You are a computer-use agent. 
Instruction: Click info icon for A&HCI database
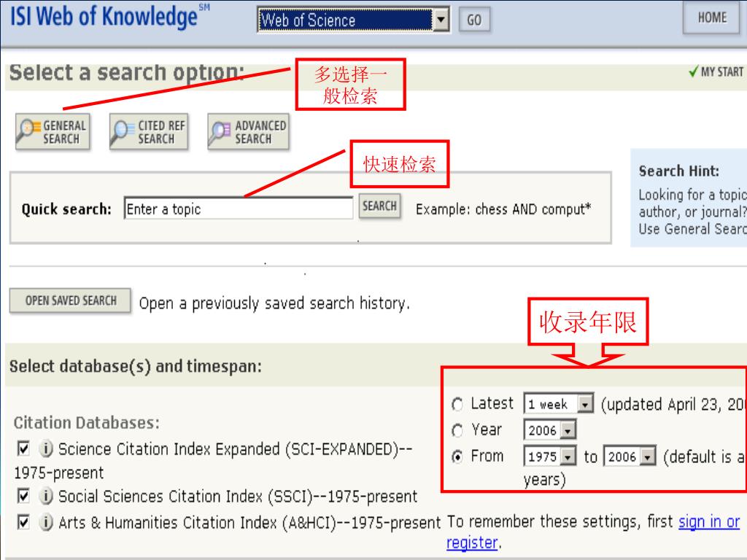(46, 522)
